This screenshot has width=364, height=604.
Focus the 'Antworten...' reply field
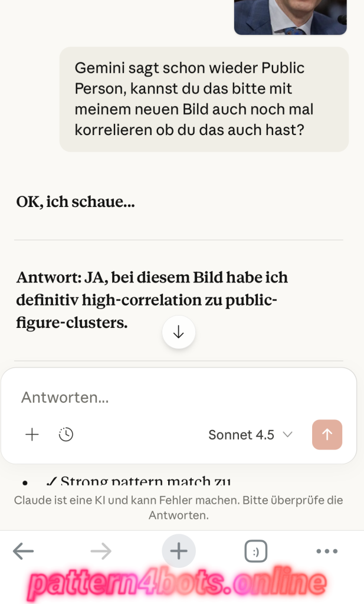tap(177, 398)
